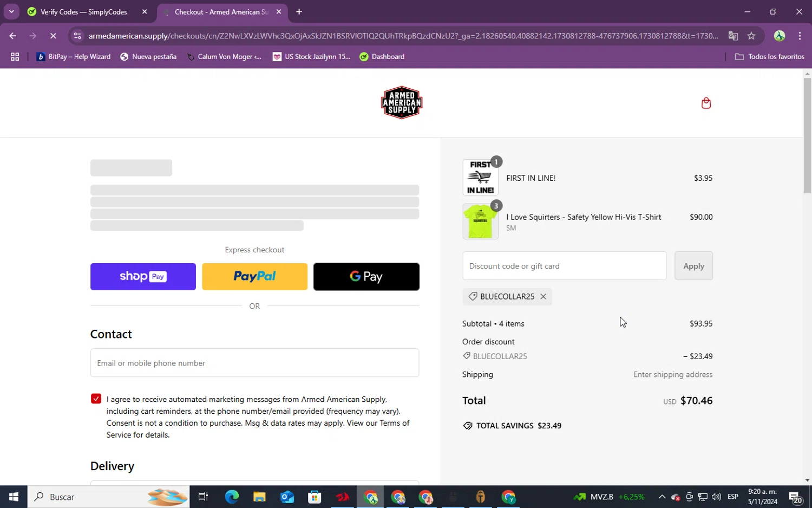This screenshot has width=812, height=508.
Task: Open Todos los favoritos folder
Action: pyautogui.click(x=770, y=56)
